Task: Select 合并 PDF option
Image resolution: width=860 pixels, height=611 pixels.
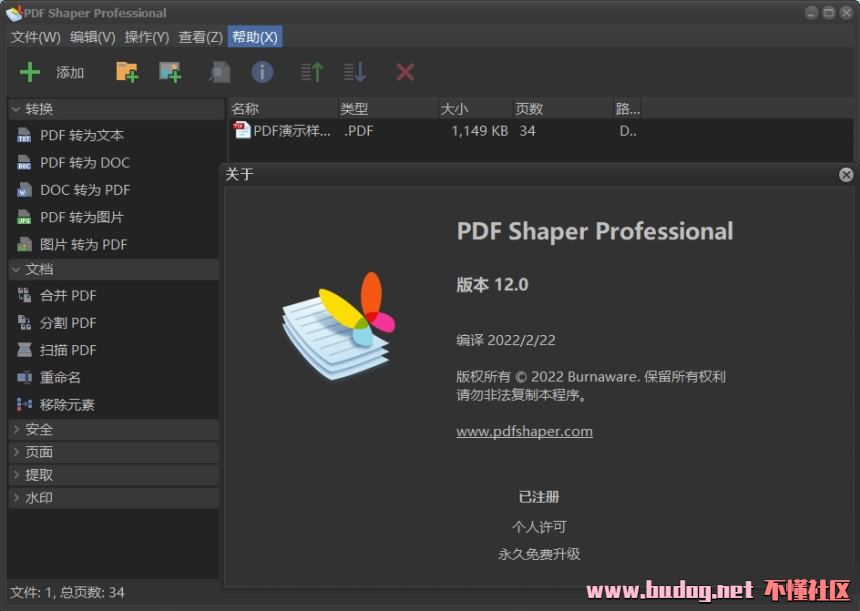Action: pos(67,295)
